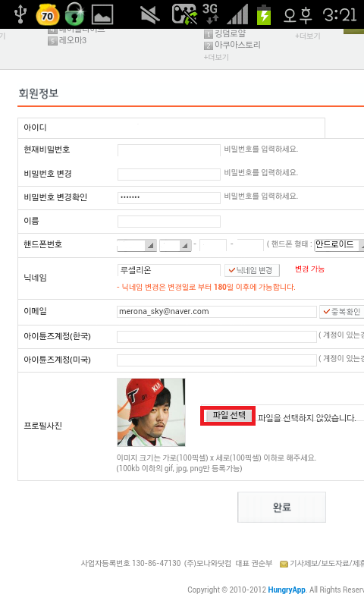Tap the 회원정보 section heading
364x607 pixels.
[38, 93]
